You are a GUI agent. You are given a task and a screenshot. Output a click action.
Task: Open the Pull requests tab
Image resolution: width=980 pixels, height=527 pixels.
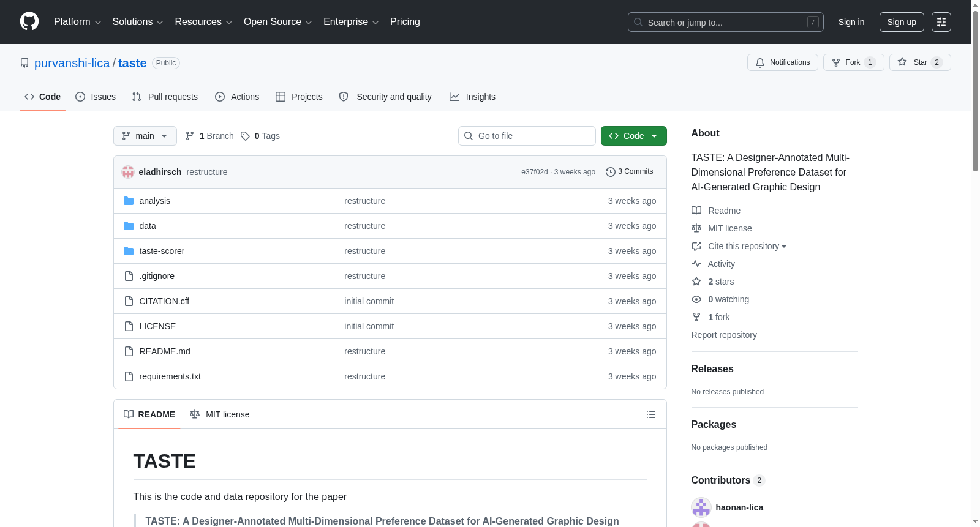(x=165, y=97)
